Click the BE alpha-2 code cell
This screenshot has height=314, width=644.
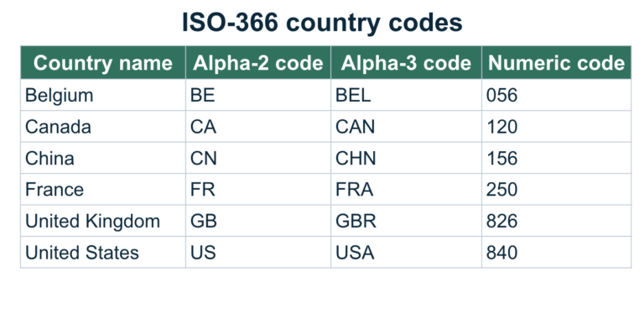coord(258,95)
